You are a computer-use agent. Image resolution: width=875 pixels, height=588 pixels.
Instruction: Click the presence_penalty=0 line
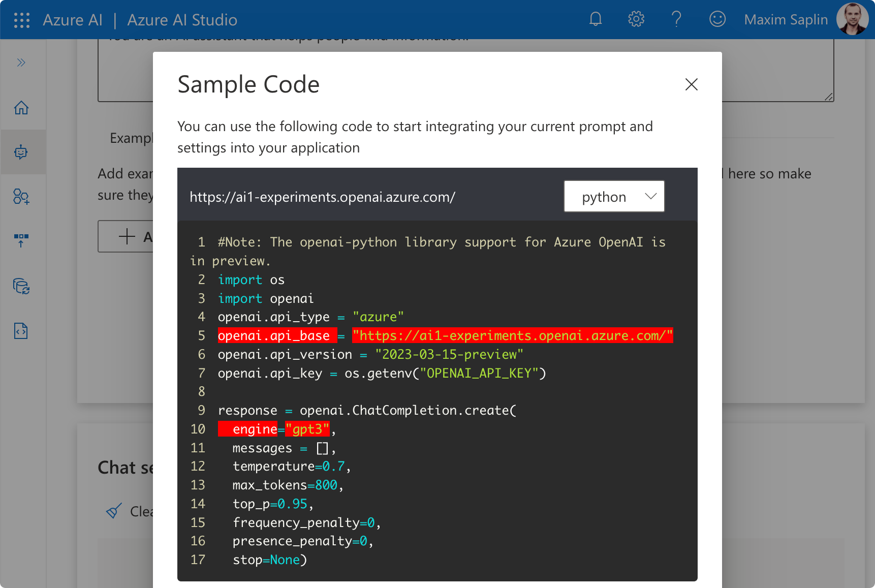click(x=303, y=541)
